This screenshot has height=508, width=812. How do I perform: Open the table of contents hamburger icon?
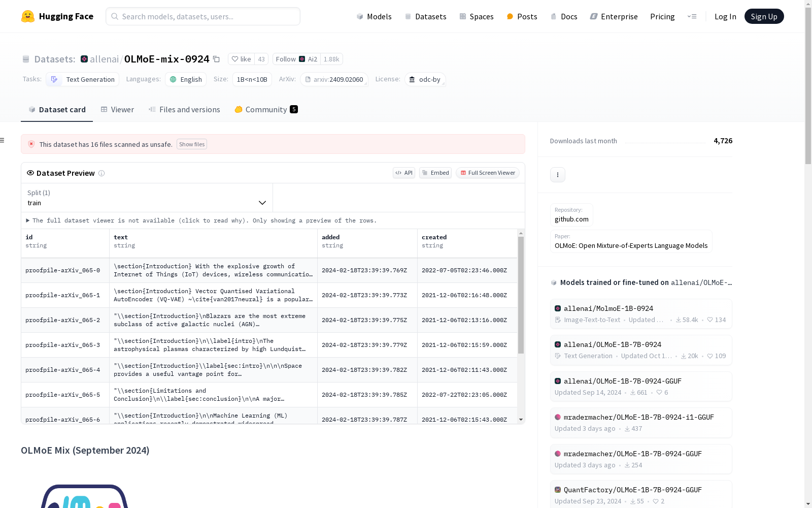(x=3, y=140)
